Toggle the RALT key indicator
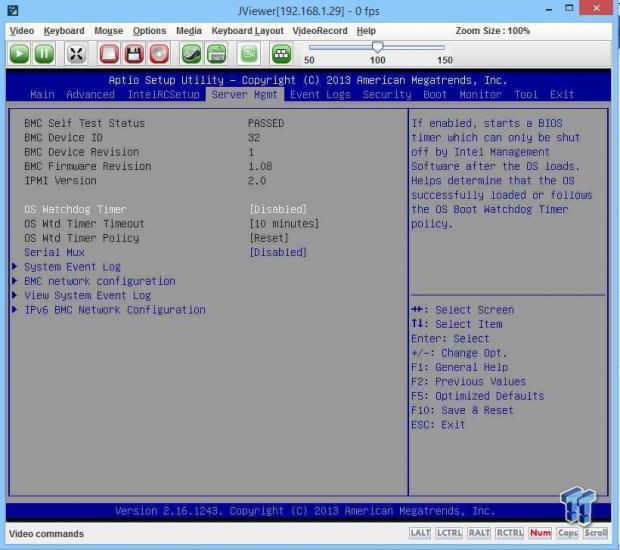Screen dimensions: 620x550 tap(479, 533)
